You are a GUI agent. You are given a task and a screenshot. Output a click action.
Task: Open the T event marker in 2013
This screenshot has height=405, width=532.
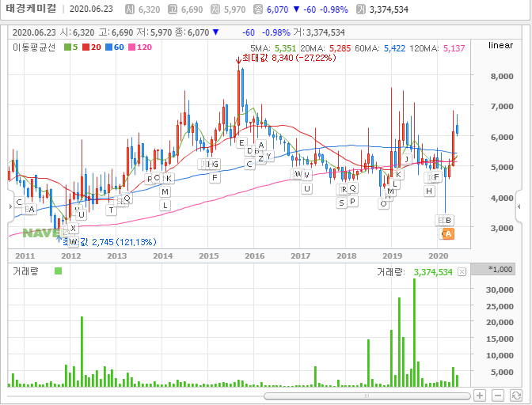tap(112, 210)
